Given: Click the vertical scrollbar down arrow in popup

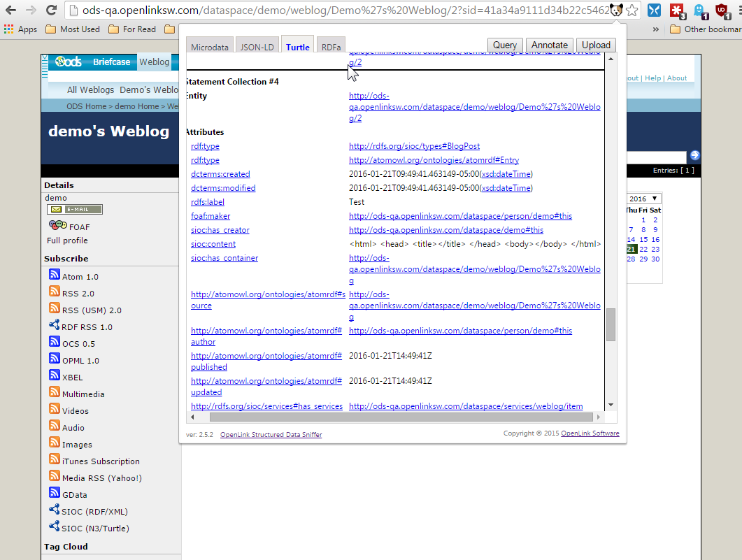Looking at the screenshot, I should 611,405.
